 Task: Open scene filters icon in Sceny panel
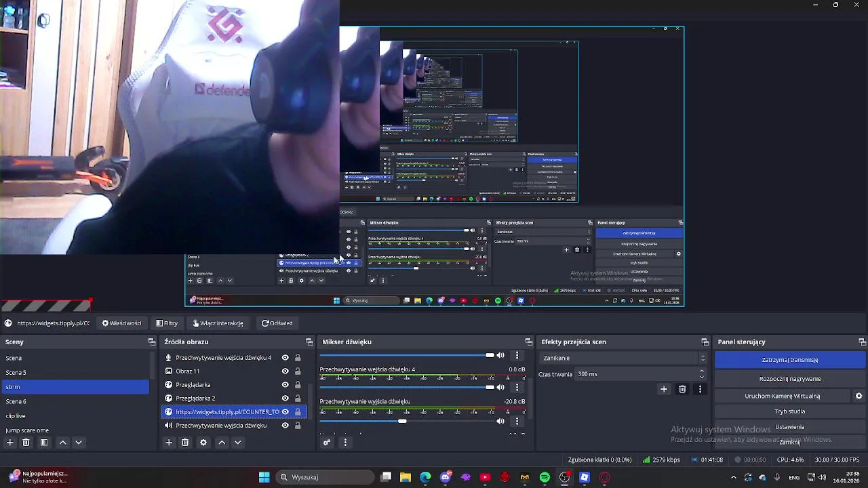coord(43,443)
